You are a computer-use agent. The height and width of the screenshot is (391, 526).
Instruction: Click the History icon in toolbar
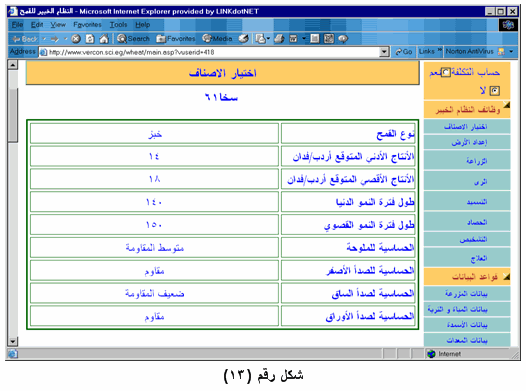click(x=244, y=39)
